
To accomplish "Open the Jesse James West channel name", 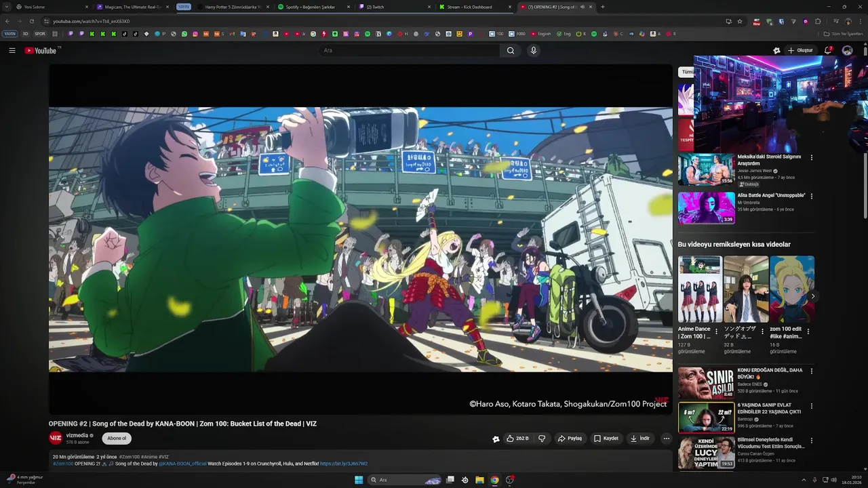I will [755, 171].
